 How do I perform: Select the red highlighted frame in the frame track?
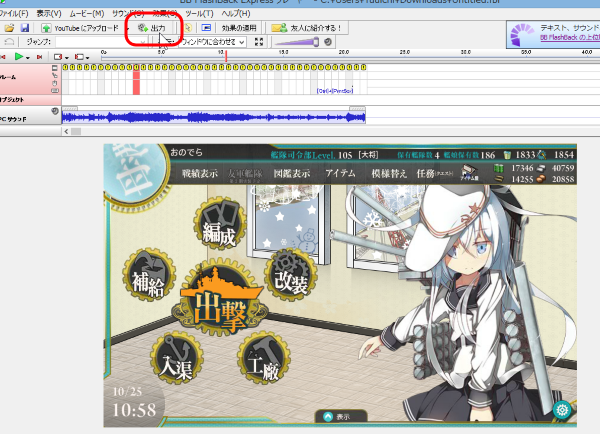[x=136, y=82]
